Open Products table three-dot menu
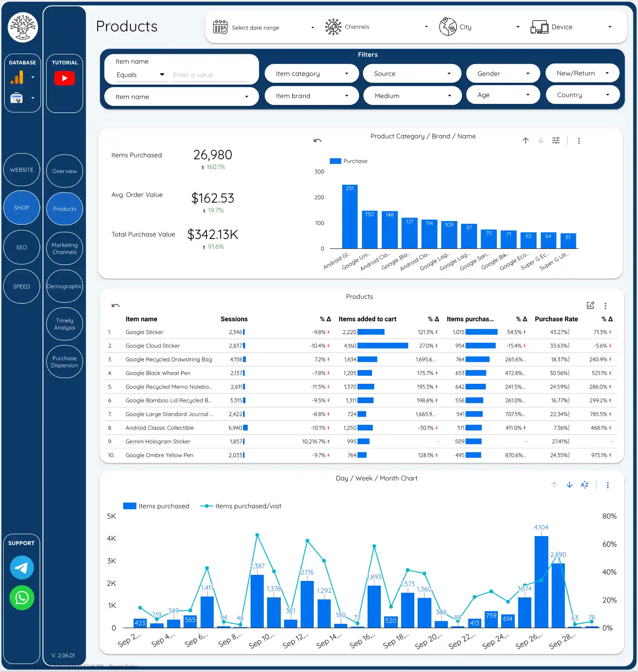Viewport: 638px width, 672px height. click(606, 306)
